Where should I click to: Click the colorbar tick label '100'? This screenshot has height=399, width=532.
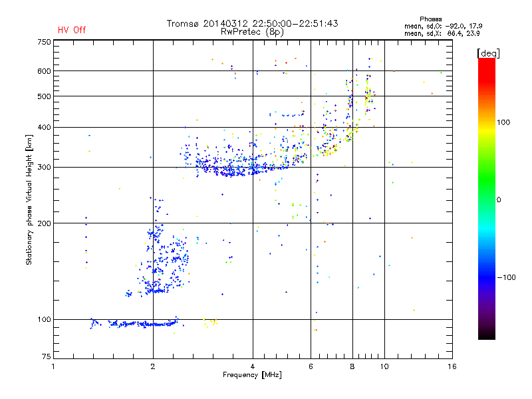click(503, 122)
